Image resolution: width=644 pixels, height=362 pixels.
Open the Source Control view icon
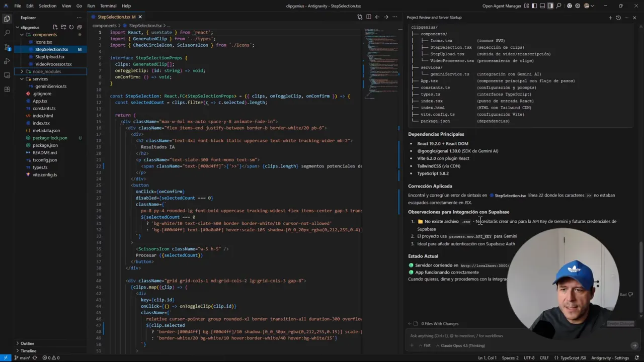7,47
